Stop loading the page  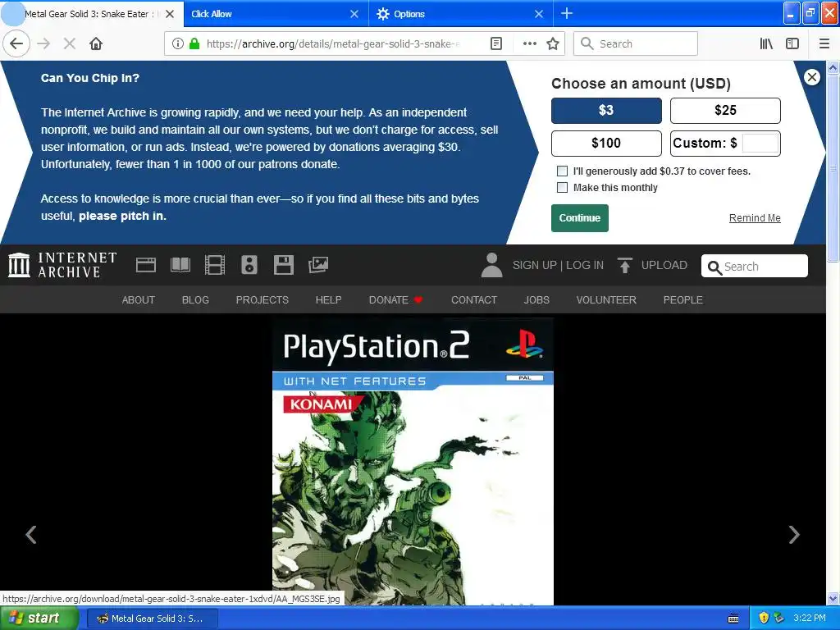pyautogui.click(x=70, y=43)
